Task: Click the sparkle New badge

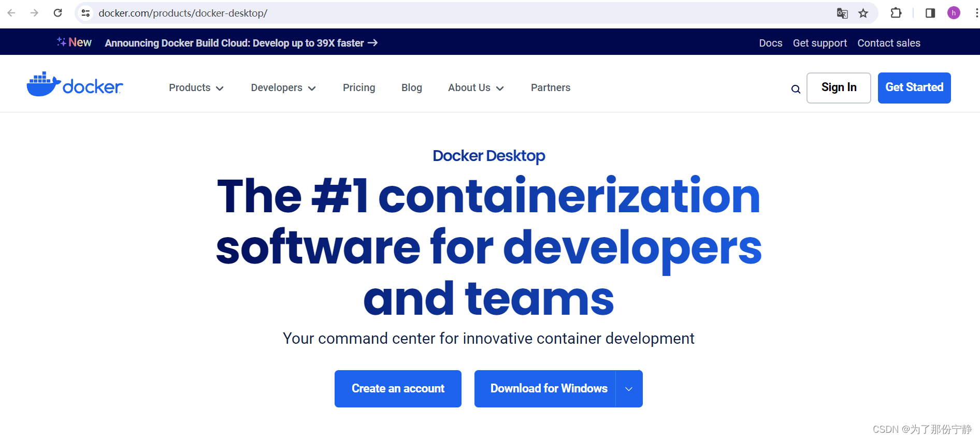Action: click(x=74, y=42)
